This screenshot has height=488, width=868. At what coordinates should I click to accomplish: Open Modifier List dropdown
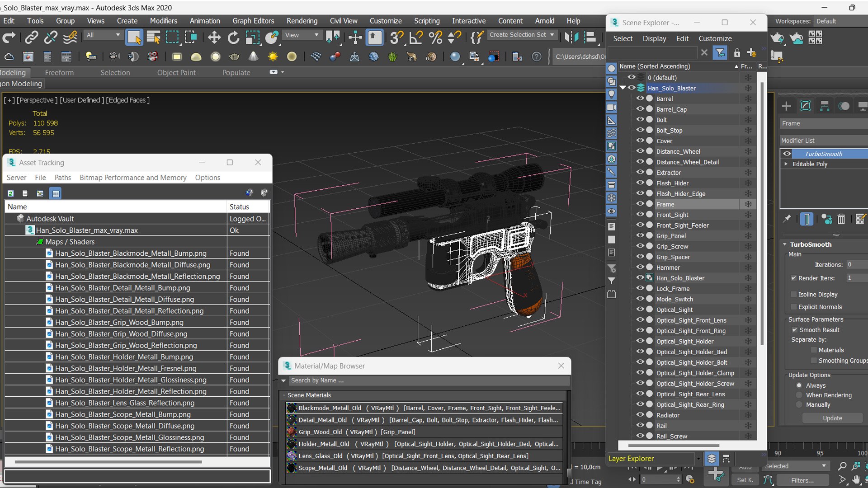824,141
